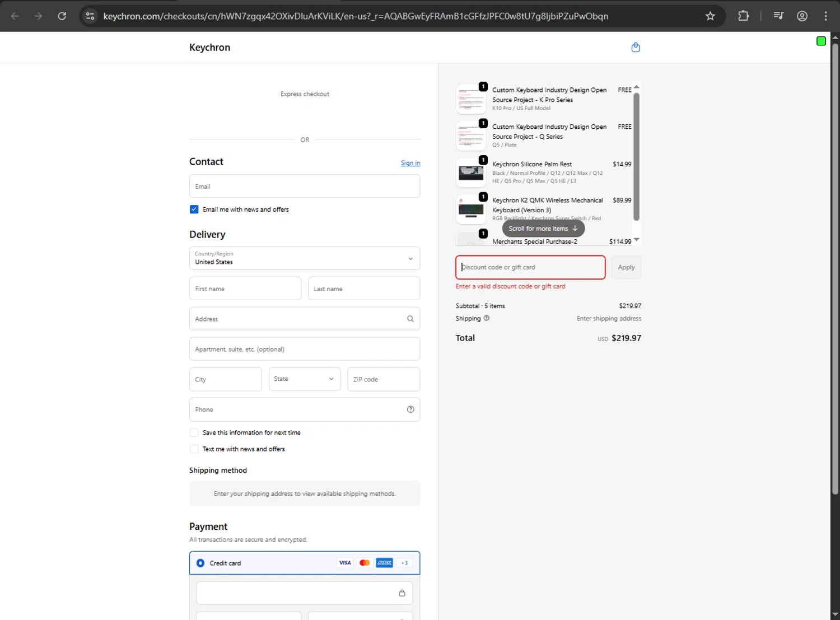Open Chrome profile icon
Viewport: 840px width, 620px height.
802,16
